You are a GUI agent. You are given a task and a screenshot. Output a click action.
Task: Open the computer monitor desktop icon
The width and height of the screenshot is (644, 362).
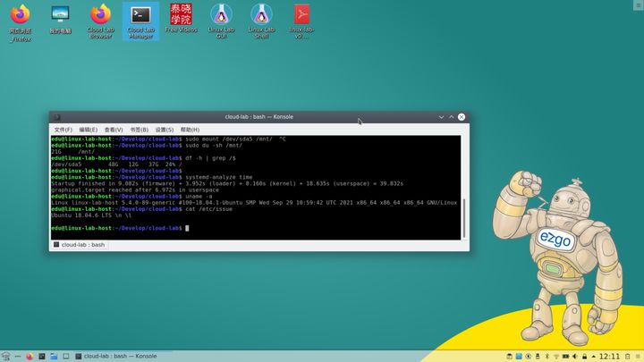[x=61, y=19]
